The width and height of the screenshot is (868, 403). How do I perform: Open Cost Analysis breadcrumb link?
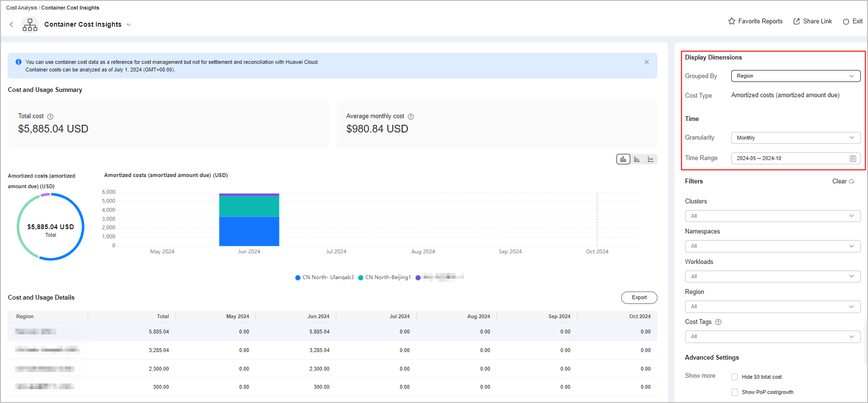(21, 8)
